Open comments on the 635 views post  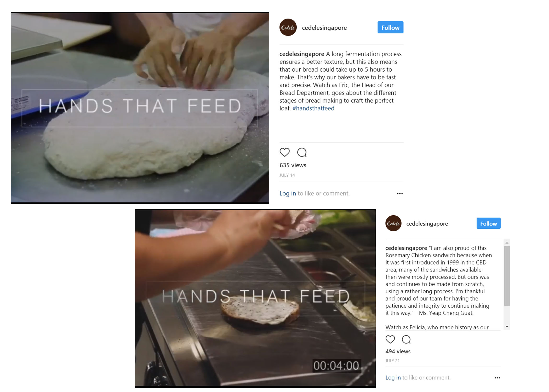(302, 152)
